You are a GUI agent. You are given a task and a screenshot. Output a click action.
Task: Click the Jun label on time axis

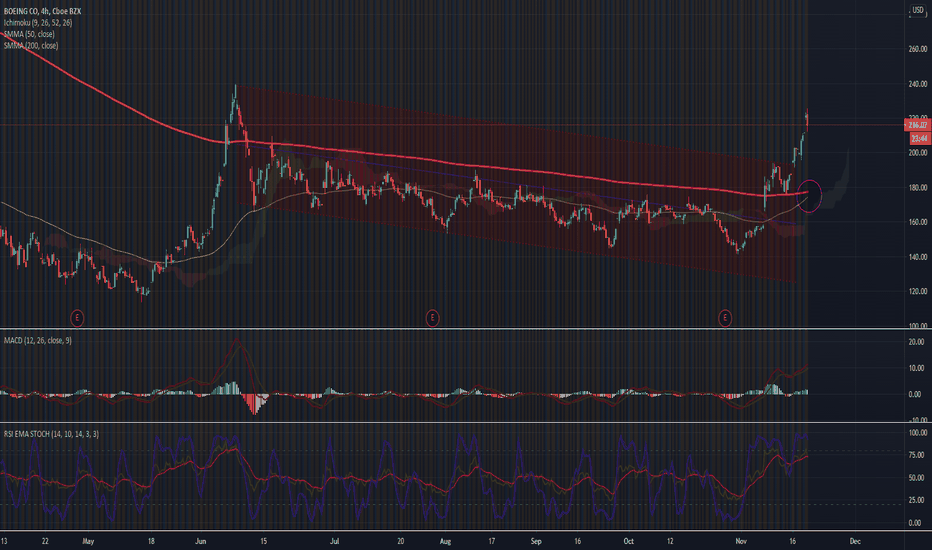point(200,541)
